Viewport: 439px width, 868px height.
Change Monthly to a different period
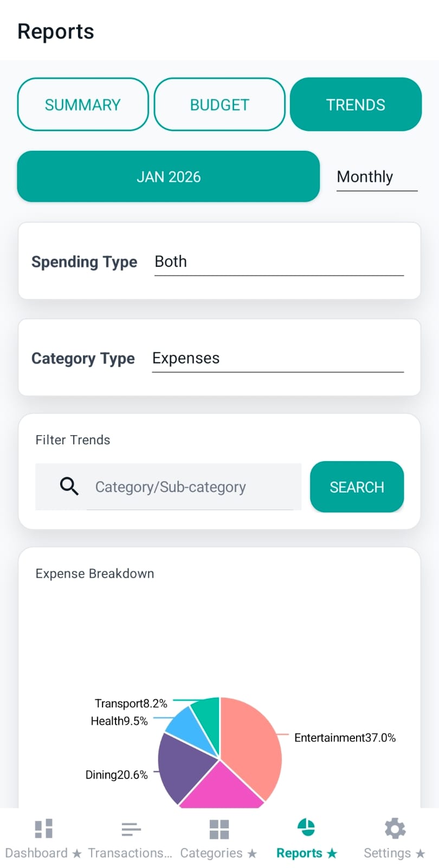click(365, 176)
